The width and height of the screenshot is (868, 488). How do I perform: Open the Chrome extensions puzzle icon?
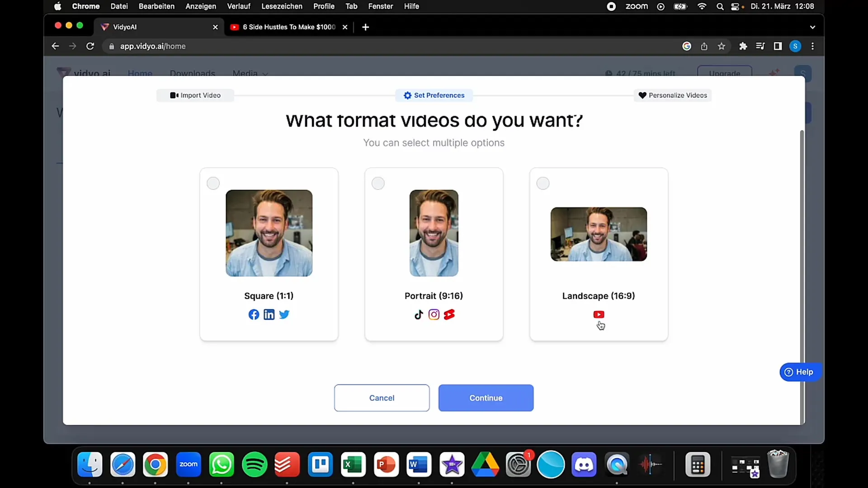pos(743,46)
